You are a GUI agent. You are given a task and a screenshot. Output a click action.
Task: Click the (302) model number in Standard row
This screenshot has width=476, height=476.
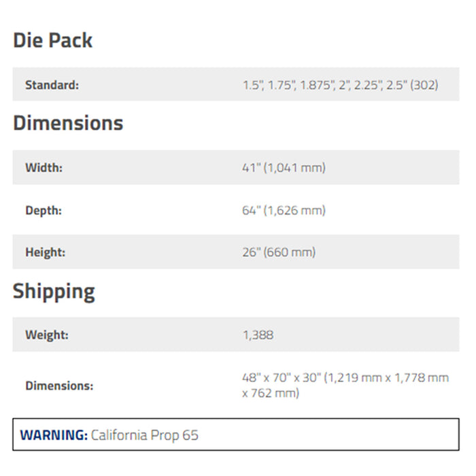pos(424,85)
